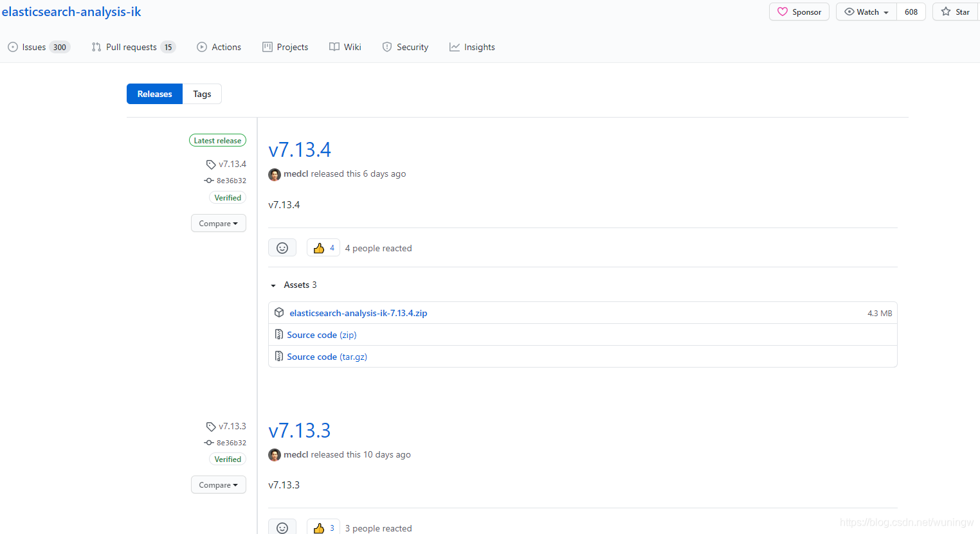Open medcl profile from v7.13.3 release
This screenshot has width=980, height=534.
[x=296, y=454]
